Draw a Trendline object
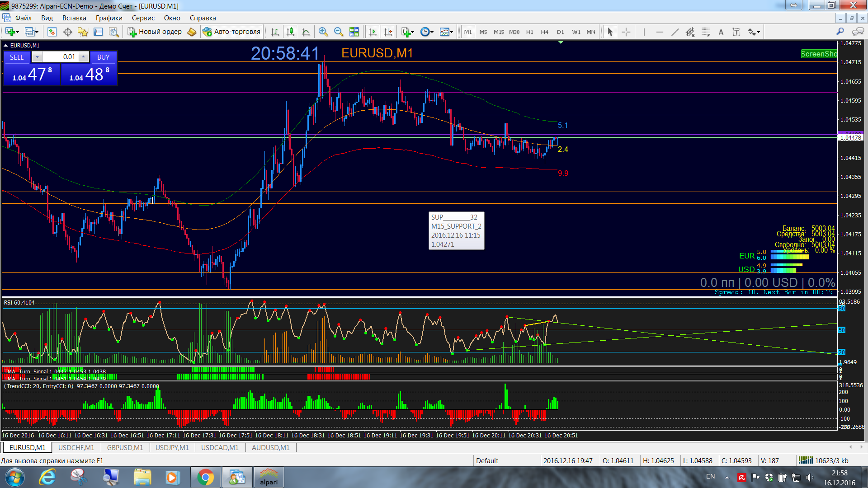This screenshot has width=868, height=488. coord(675,32)
